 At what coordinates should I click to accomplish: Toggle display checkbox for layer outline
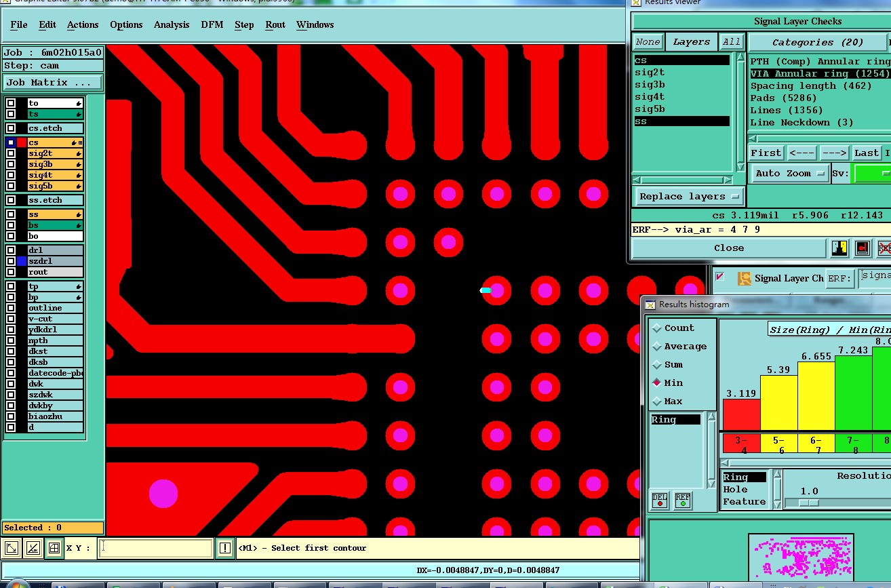pos(11,308)
